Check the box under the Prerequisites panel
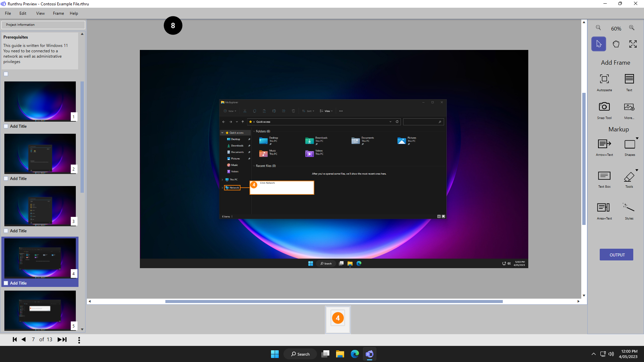This screenshot has width=644, height=362. click(x=6, y=74)
